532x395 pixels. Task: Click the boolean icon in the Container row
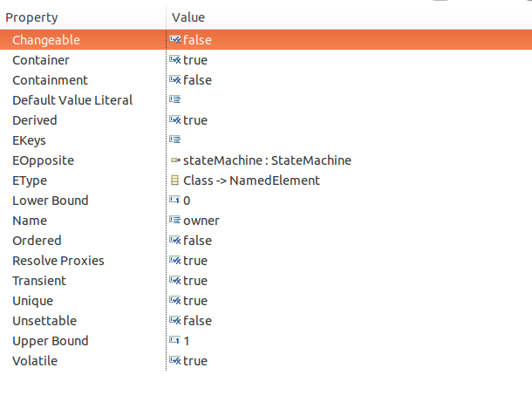[x=175, y=59]
